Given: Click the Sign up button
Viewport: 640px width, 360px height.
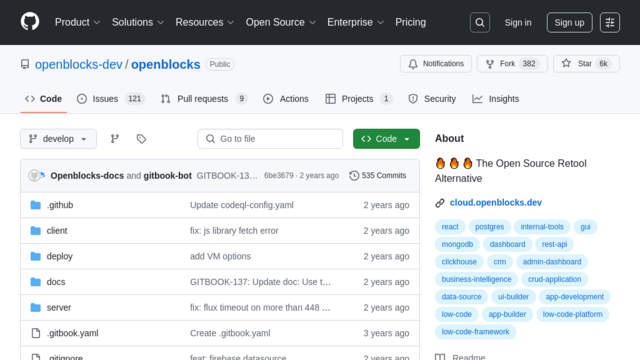Looking at the screenshot, I should [x=569, y=22].
